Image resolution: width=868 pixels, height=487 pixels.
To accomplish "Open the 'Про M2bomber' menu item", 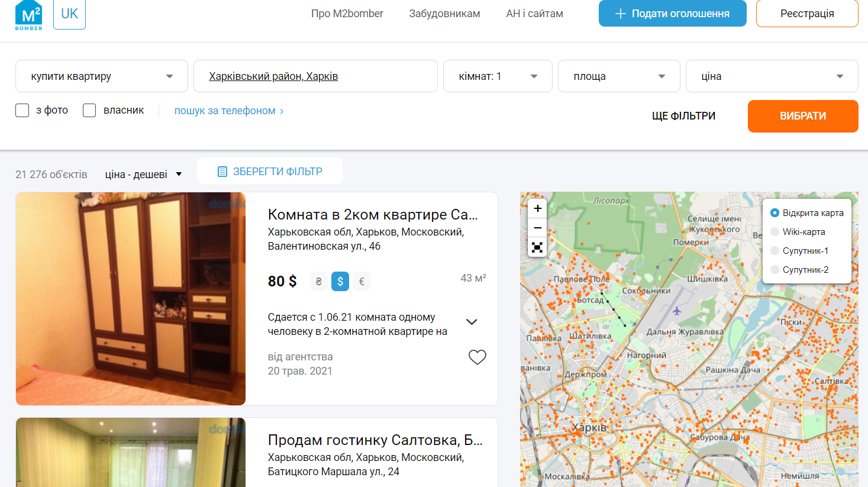I will tap(347, 13).
